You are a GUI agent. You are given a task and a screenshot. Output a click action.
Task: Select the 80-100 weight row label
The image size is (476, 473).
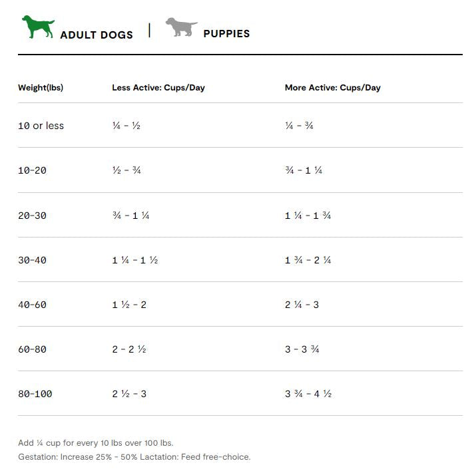pyautogui.click(x=35, y=394)
